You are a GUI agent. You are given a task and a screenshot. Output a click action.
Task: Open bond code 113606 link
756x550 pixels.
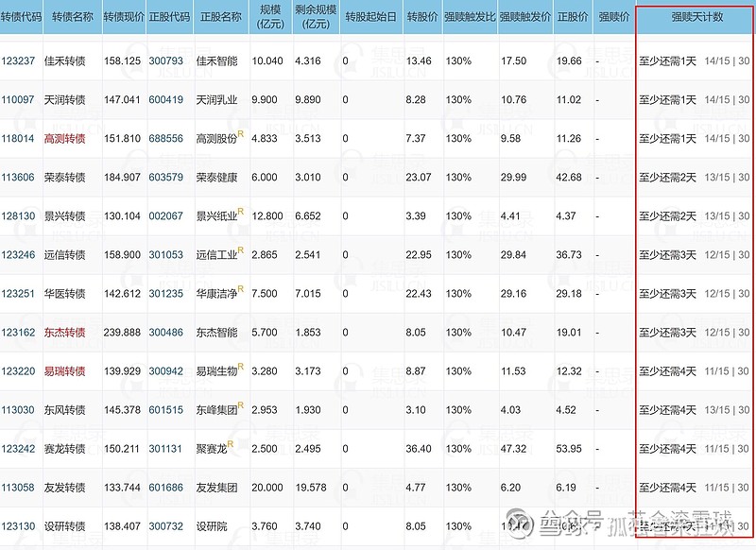18,178
